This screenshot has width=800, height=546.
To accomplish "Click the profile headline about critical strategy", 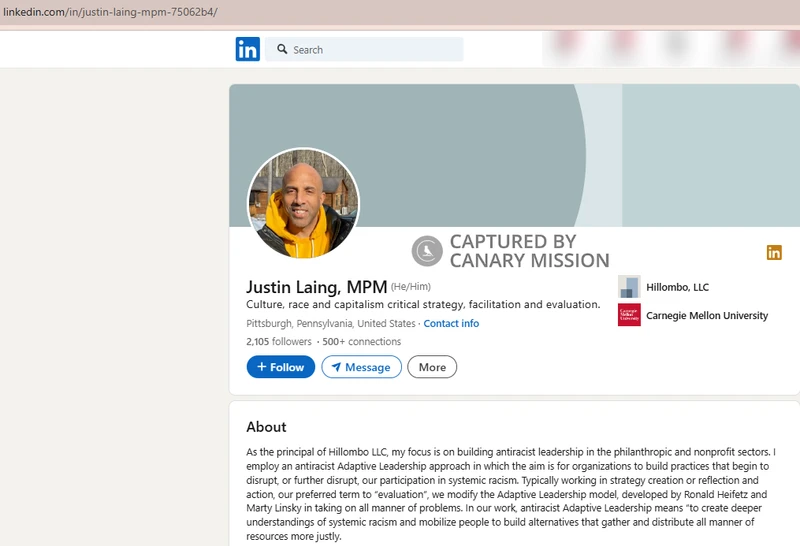I will (423, 305).
